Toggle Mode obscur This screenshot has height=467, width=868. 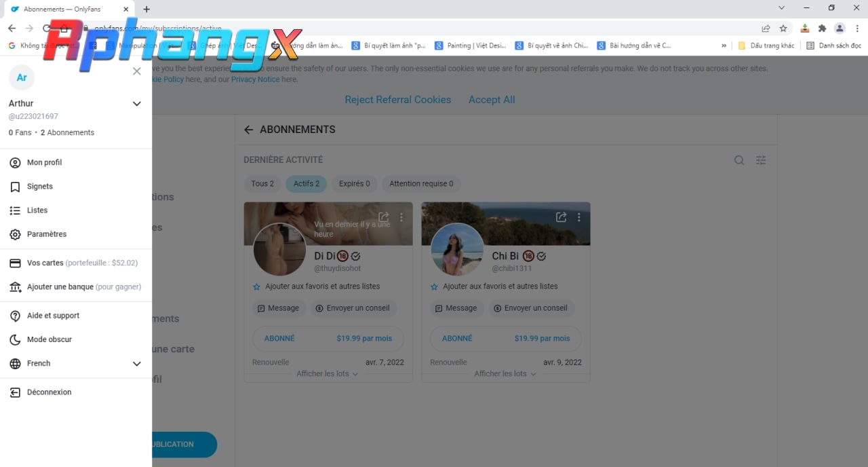[76, 339]
